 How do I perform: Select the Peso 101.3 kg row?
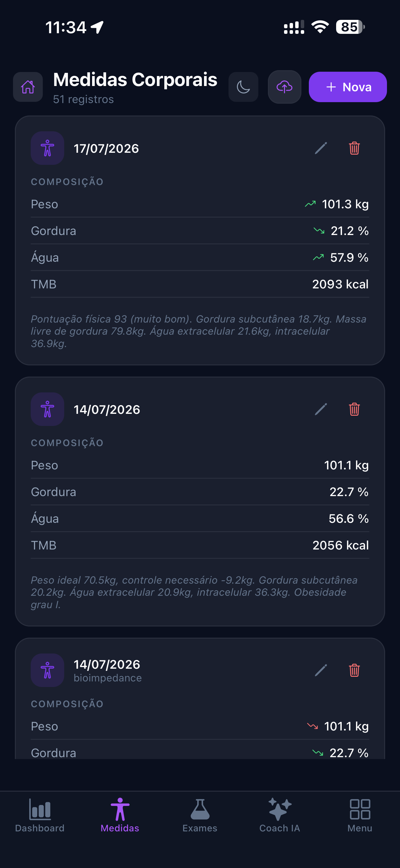click(x=200, y=204)
